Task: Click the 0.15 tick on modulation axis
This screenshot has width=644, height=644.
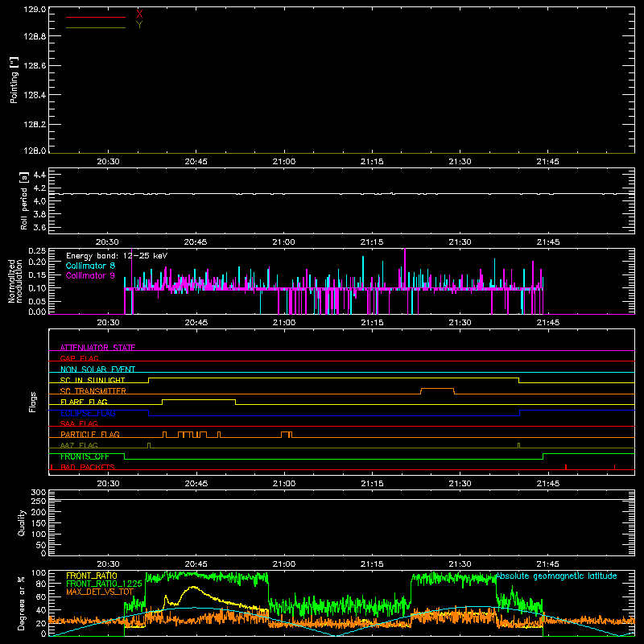Action: (x=37, y=275)
